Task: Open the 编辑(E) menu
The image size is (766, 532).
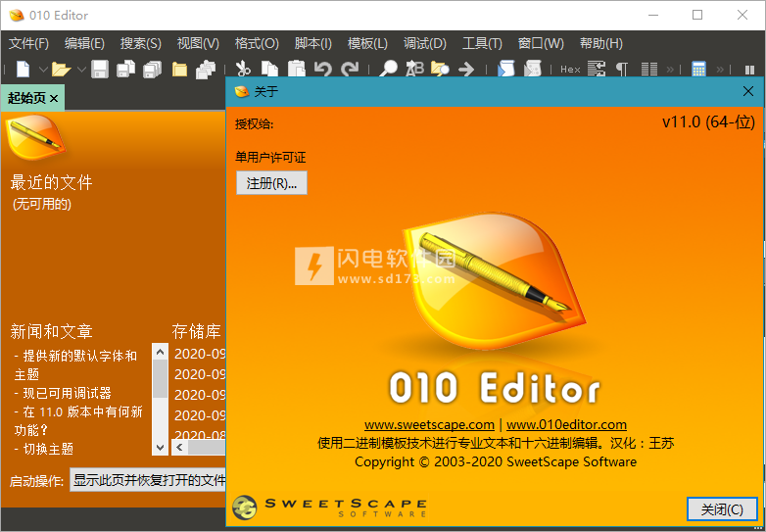Action: [84, 43]
